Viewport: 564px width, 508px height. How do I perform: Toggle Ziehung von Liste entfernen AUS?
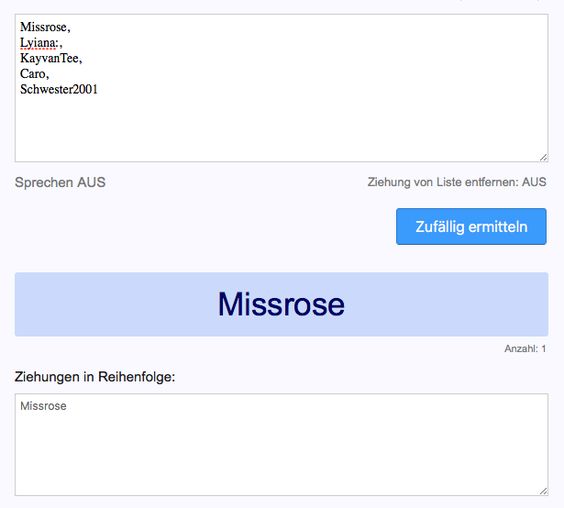point(457,182)
